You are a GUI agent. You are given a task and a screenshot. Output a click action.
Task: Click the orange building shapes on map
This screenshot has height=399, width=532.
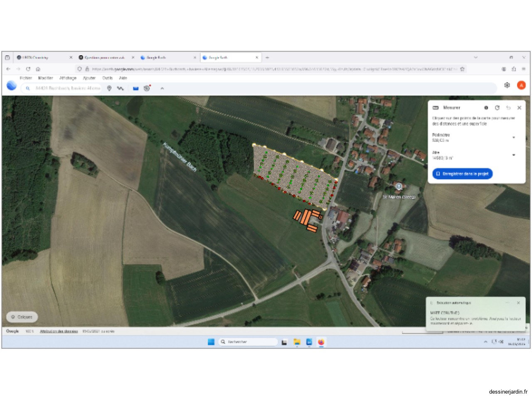click(308, 220)
